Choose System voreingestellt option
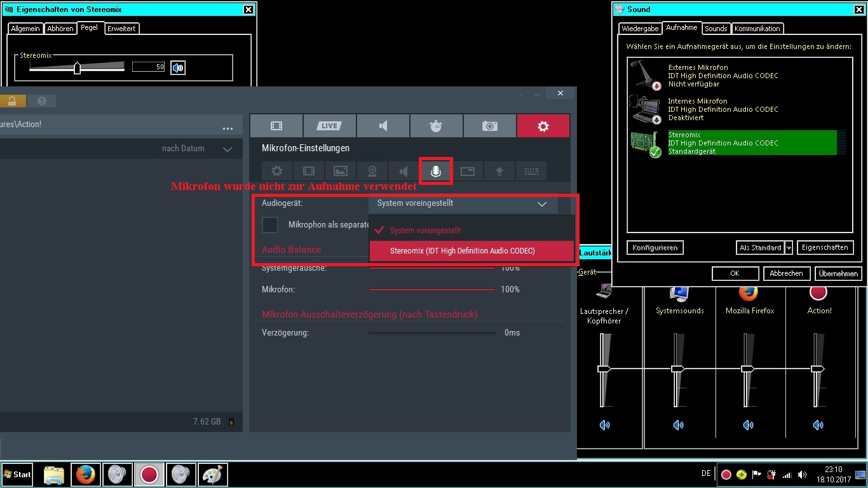 [471, 230]
